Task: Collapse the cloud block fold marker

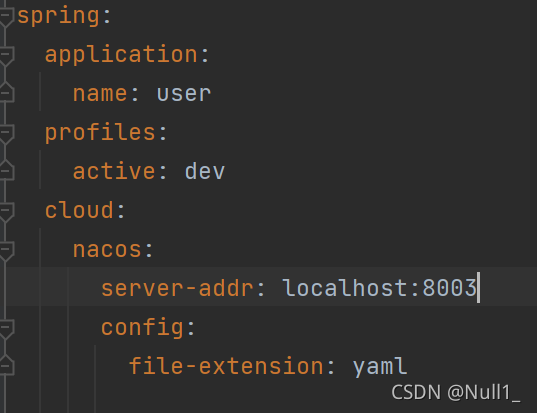Action: [x=5, y=211]
